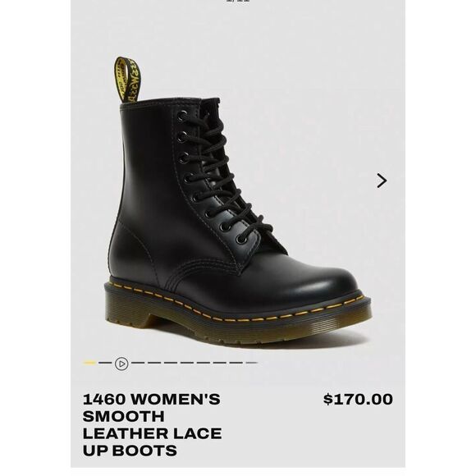
Task: Jump to the second carousel indicator dash
Action: click(x=105, y=363)
